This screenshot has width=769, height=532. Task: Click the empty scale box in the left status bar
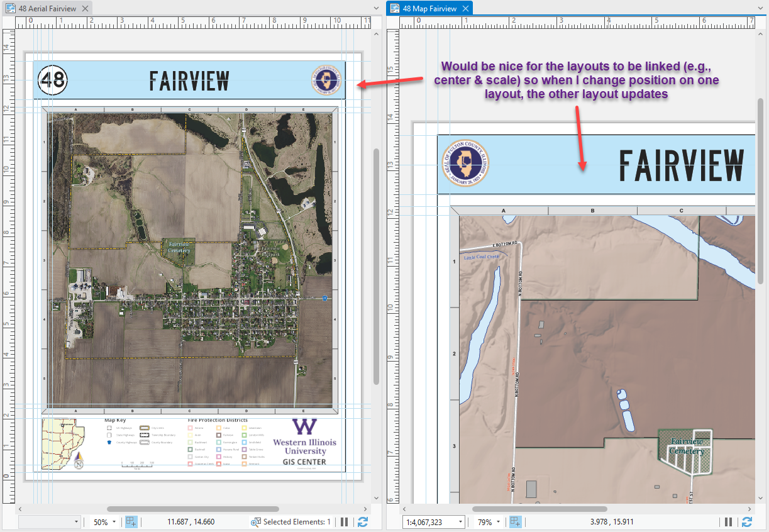click(x=49, y=521)
